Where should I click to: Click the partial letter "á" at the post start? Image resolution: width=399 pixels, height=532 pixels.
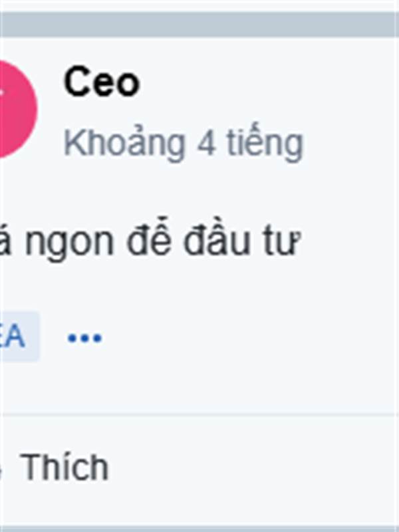click(5, 240)
